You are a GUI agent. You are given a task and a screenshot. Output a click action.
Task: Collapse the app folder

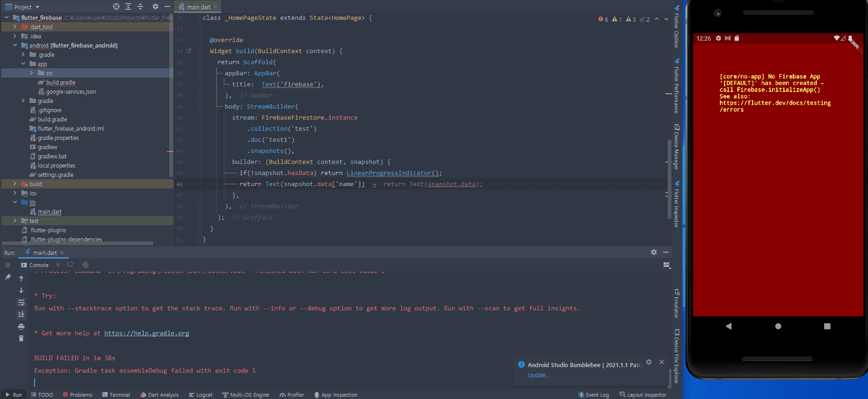pos(23,64)
